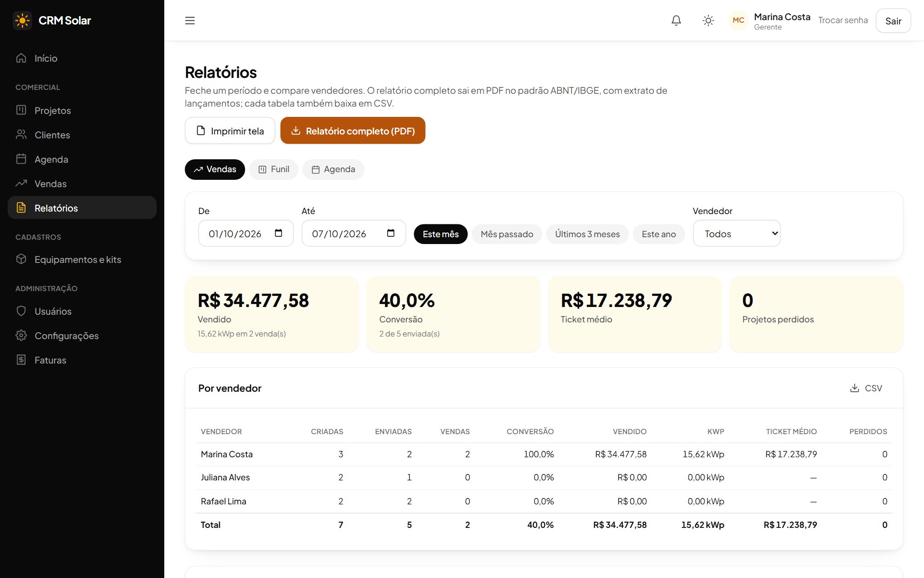Go to Projetos in the sidebar
This screenshot has width=924, height=578.
82,110
